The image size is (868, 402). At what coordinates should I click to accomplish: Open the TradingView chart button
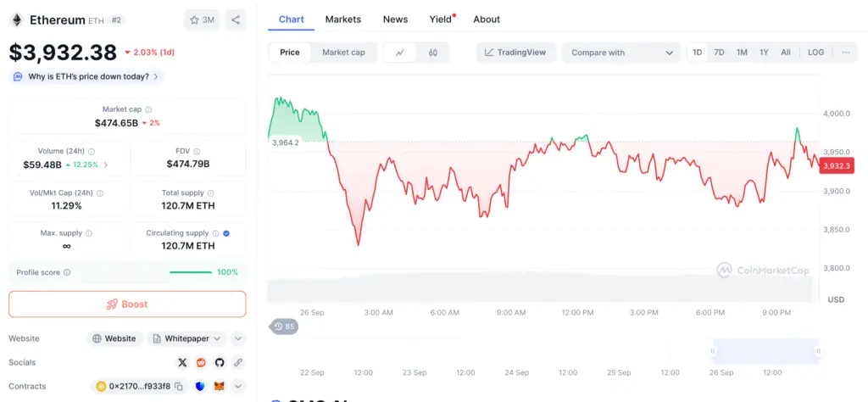pos(516,53)
